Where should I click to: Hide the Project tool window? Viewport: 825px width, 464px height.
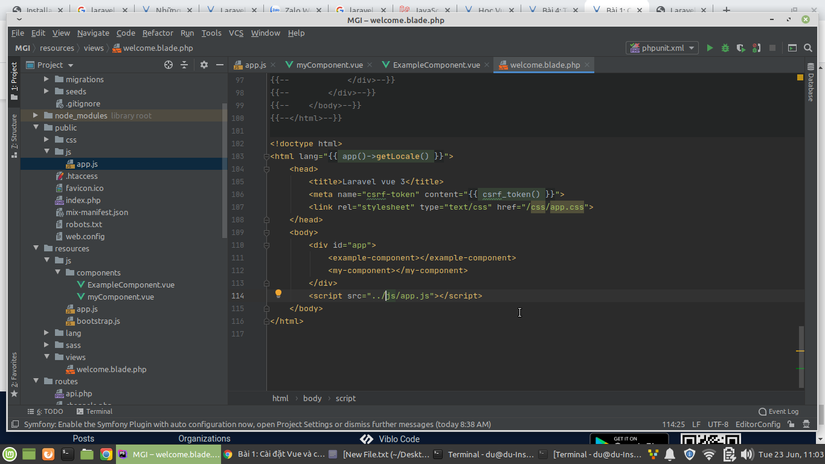point(219,65)
